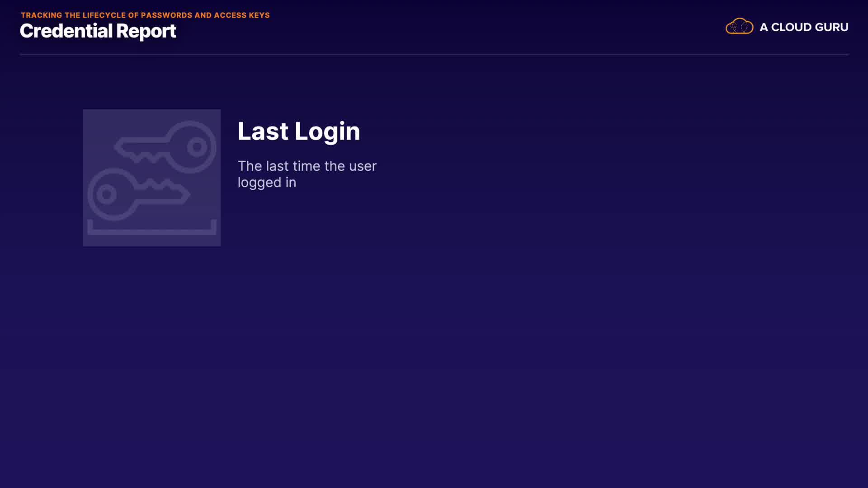Click "ACCESS KEYS" in the orange subtitle
This screenshot has width=868, height=488.
(242, 15)
